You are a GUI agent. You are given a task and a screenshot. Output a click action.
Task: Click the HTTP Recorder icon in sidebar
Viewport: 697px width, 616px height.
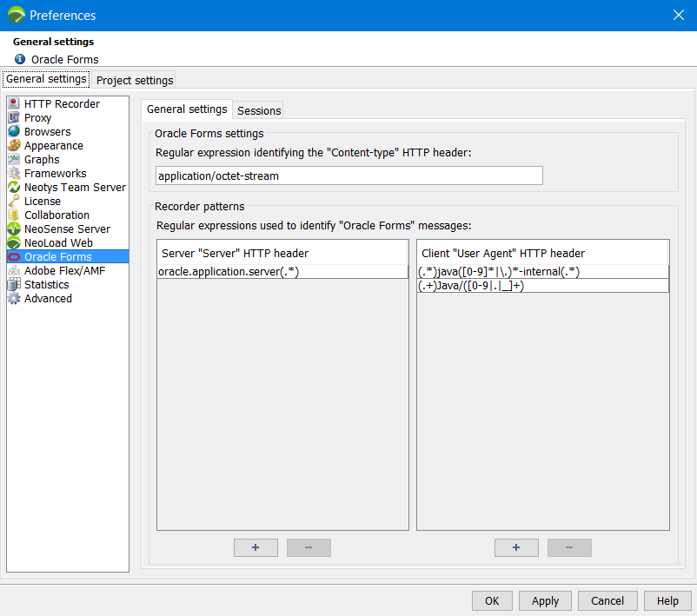pyautogui.click(x=14, y=103)
